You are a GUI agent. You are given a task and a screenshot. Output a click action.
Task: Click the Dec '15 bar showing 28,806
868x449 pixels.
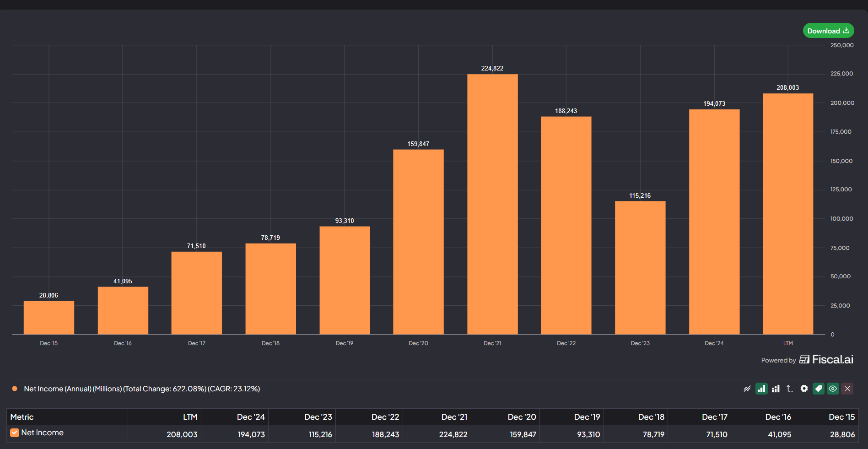point(49,318)
